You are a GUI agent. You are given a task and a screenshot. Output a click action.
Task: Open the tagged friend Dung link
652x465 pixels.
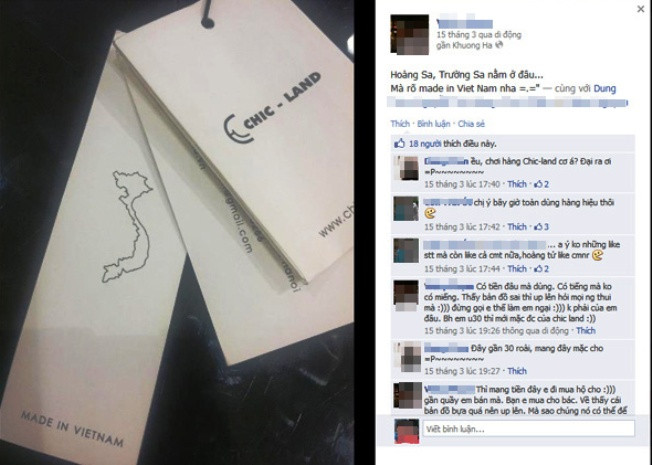[x=605, y=89]
